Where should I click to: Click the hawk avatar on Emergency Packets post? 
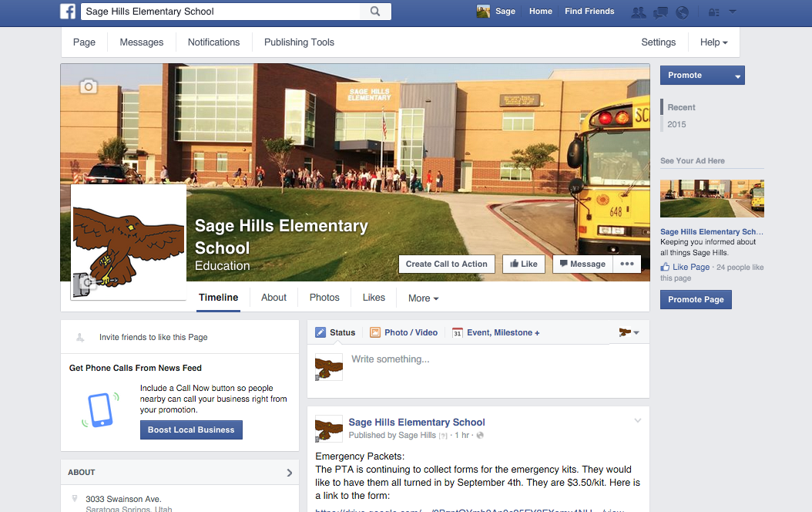(x=329, y=429)
